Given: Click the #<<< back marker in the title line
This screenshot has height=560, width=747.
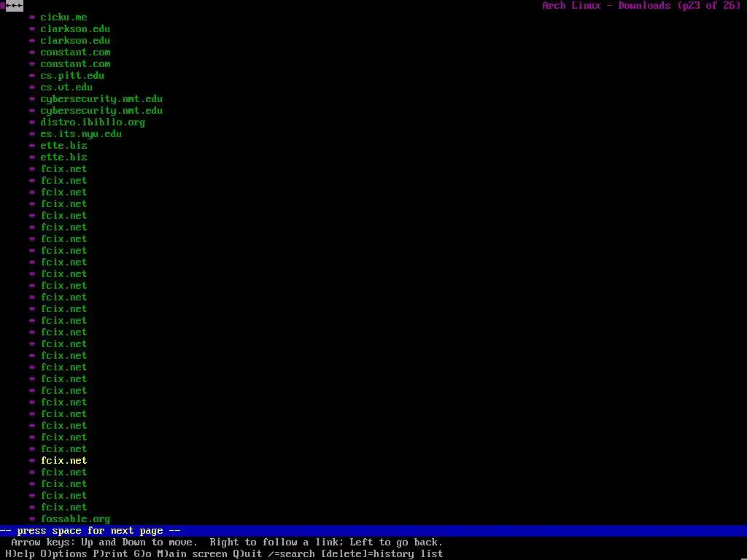Looking at the screenshot, I should [12, 6].
